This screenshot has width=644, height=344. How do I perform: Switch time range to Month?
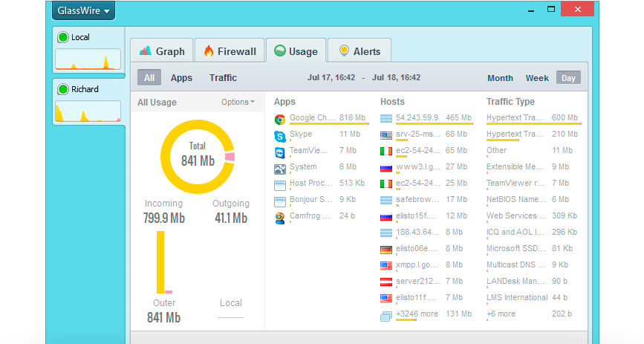[500, 78]
